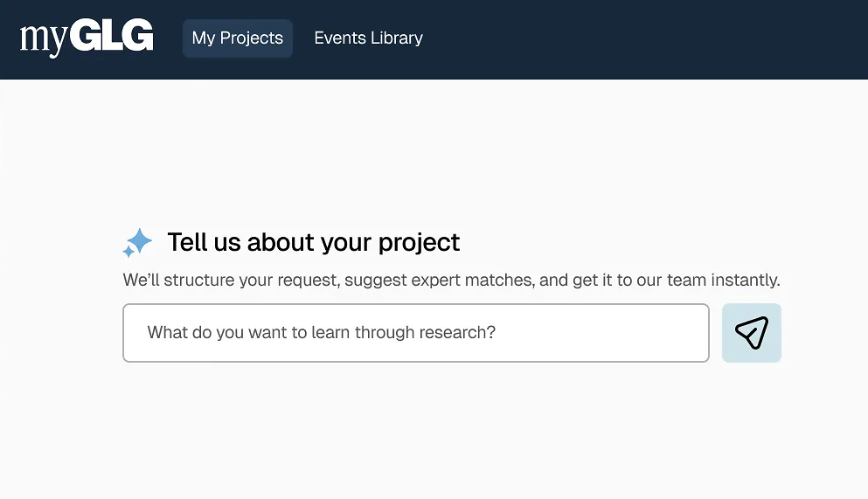Click the 'Tell us about your project' heading
This screenshot has height=499, width=868.
(313, 242)
